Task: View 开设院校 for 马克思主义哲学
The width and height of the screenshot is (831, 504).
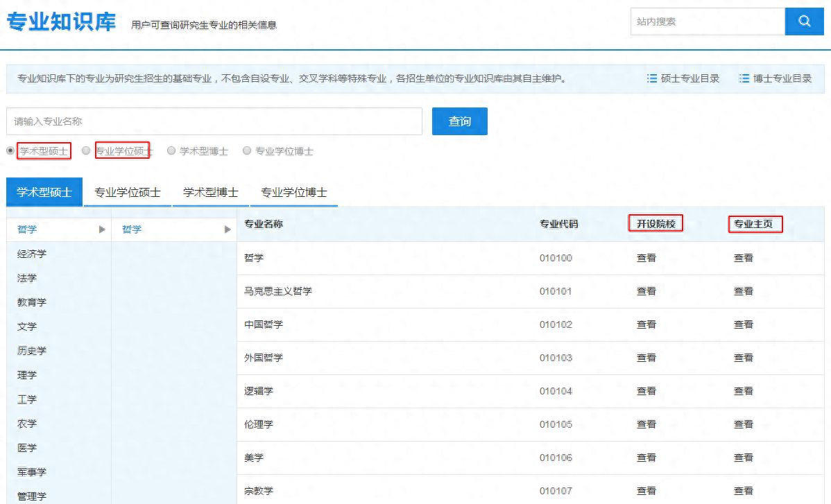Action: (x=646, y=291)
